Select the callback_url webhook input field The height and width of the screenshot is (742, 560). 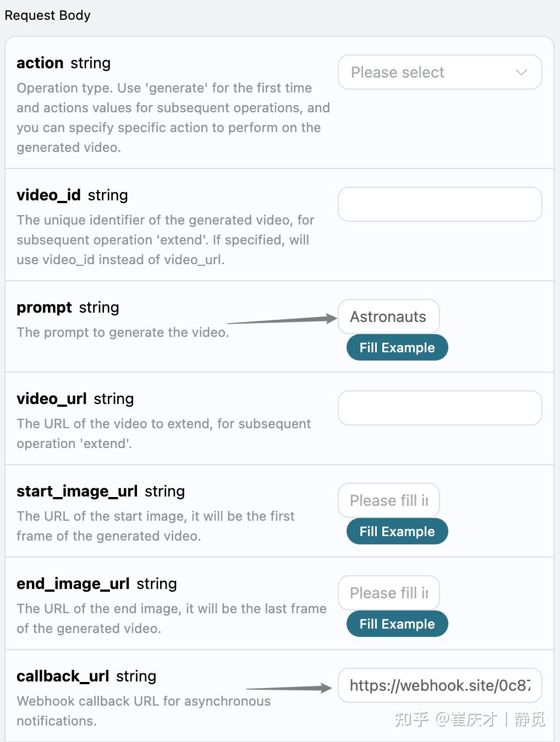coord(439,686)
